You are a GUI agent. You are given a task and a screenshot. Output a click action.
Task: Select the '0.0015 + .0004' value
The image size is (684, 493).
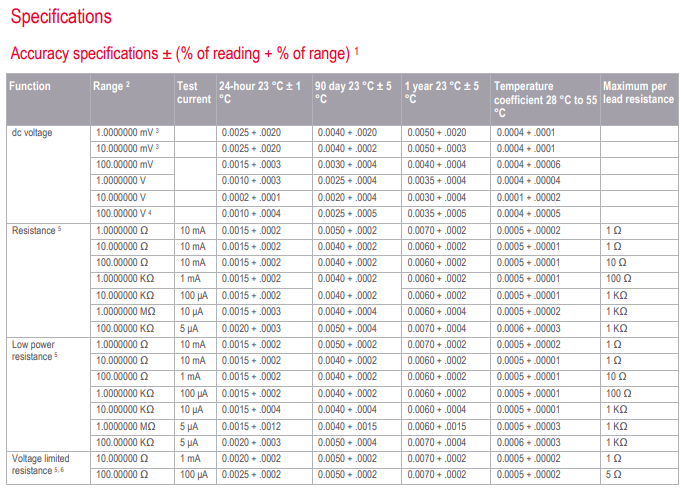pos(251,410)
